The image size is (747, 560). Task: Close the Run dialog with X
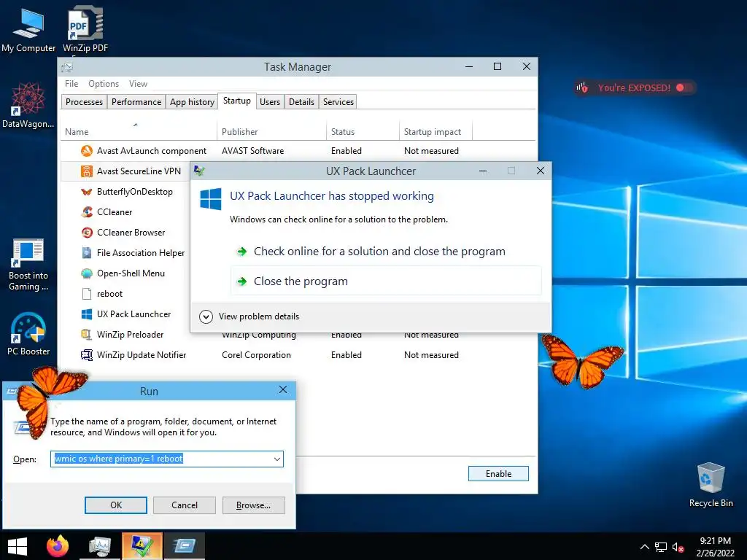[283, 390]
